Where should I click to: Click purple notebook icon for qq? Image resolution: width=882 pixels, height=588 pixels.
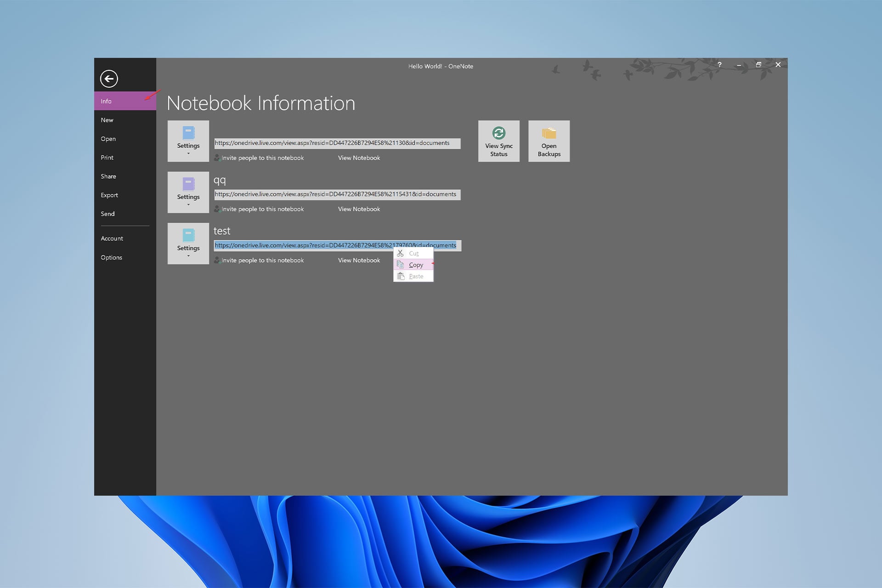pos(188,184)
